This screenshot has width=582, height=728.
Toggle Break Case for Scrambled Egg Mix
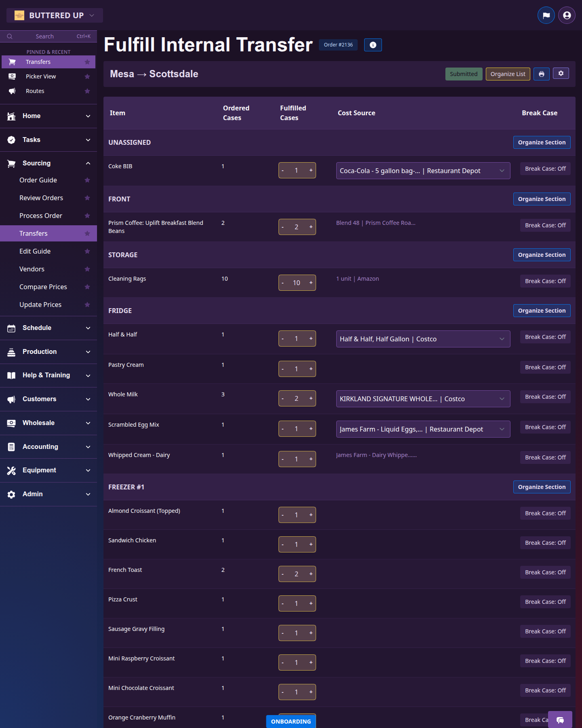click(x=545, y=427)
